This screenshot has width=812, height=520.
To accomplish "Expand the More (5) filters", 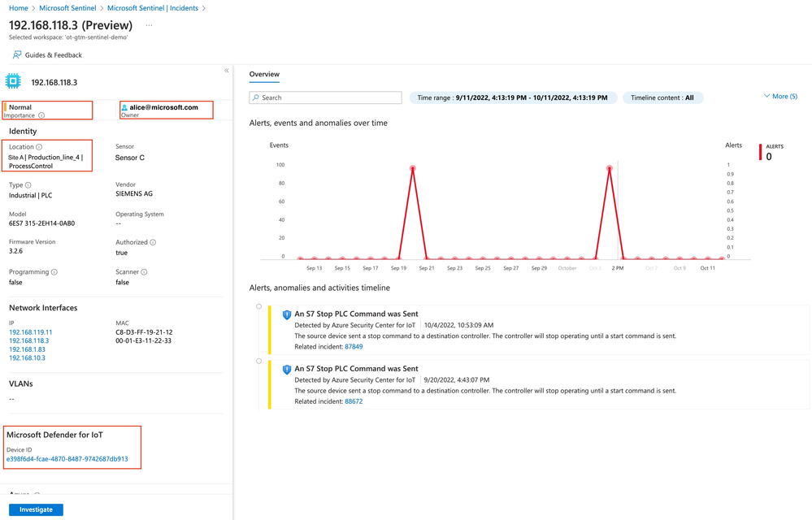I will 780,96.
